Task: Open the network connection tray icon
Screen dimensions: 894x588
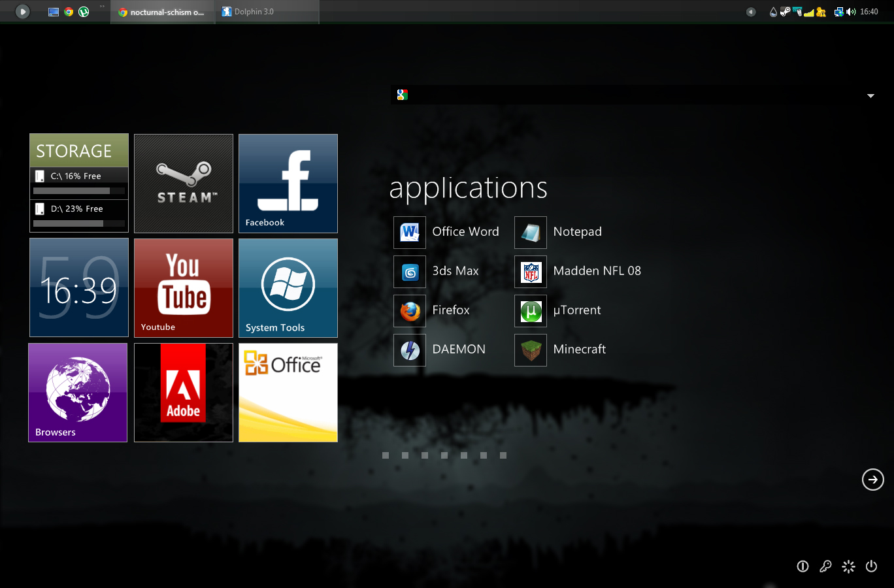Action: coord(838,12)
